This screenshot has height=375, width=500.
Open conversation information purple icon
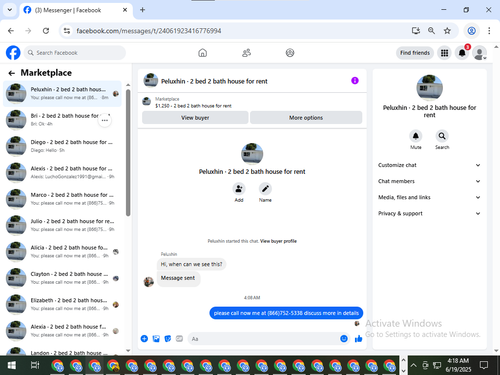[355, 81]
